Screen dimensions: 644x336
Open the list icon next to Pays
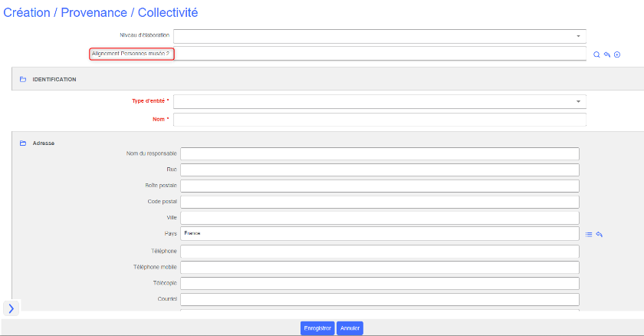tap(589, 235)
